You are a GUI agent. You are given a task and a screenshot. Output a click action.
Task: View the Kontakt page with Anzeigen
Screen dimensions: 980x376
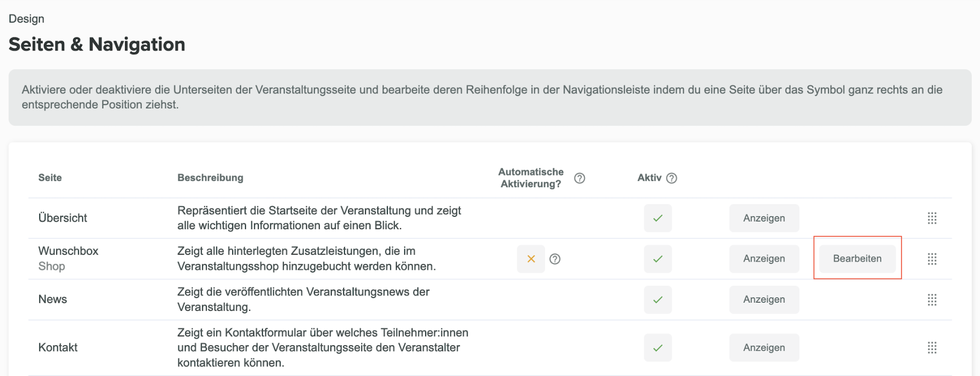(764, 348)
